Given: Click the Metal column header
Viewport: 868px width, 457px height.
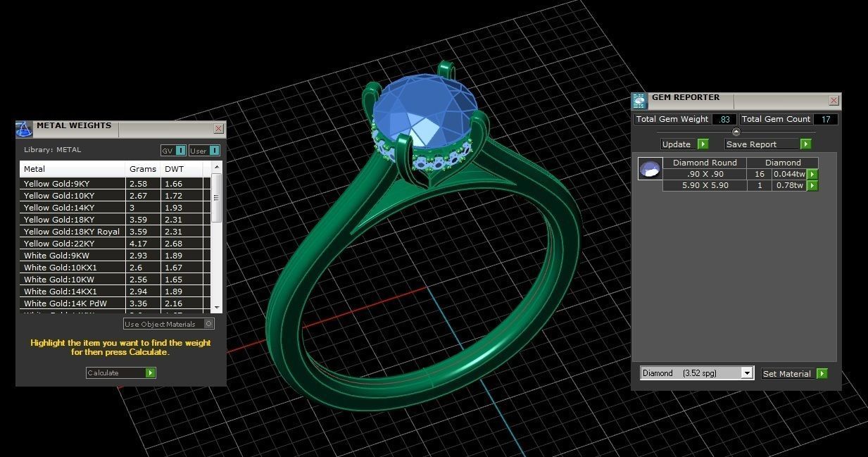Looking at the screenshot, I should pos(73,169).
